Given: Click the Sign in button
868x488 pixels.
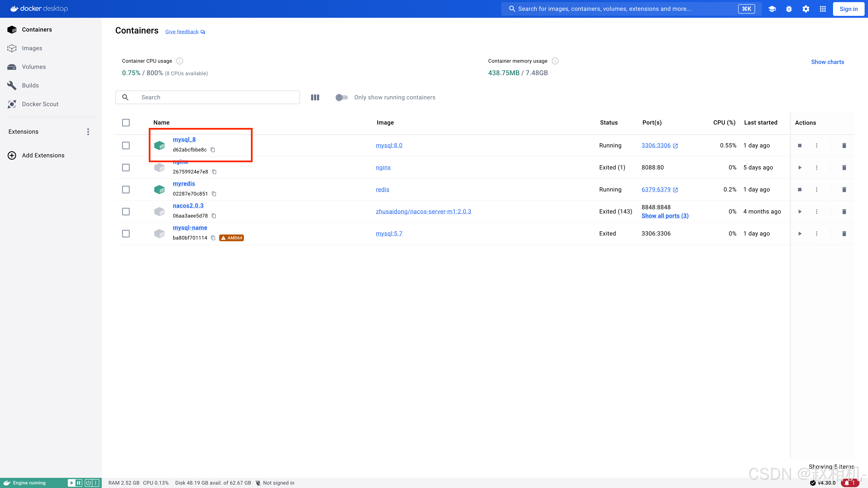Looking at the screenshot, I should pos(849,9).
